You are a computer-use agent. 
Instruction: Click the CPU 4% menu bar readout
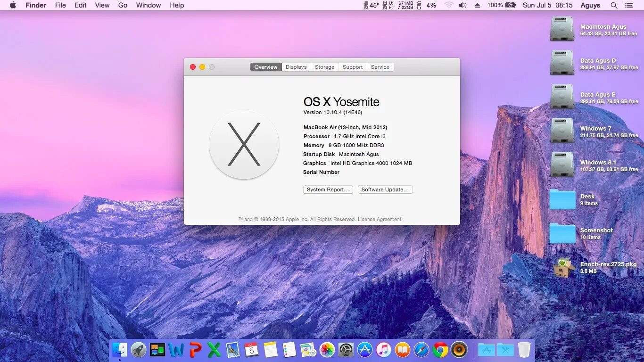[x=427, y=5]
